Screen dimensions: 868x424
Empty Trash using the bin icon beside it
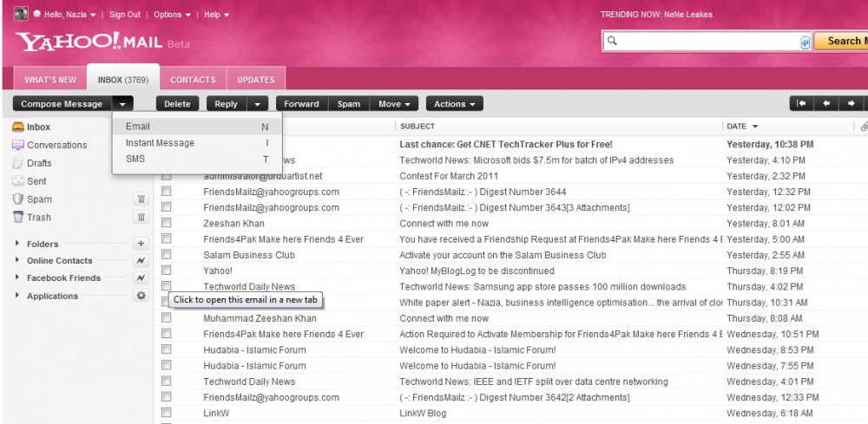tap(141, 218)
